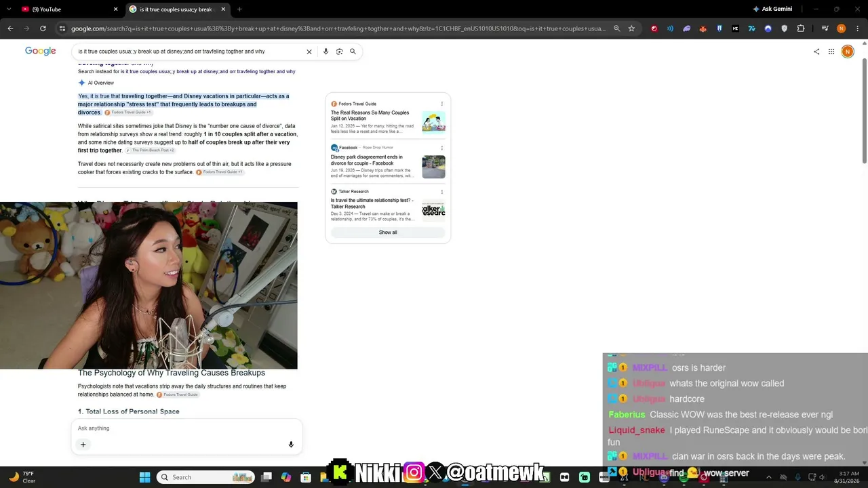
Task: Open more options for the Fodors Travel Guide card
Action: click(442, 104)
